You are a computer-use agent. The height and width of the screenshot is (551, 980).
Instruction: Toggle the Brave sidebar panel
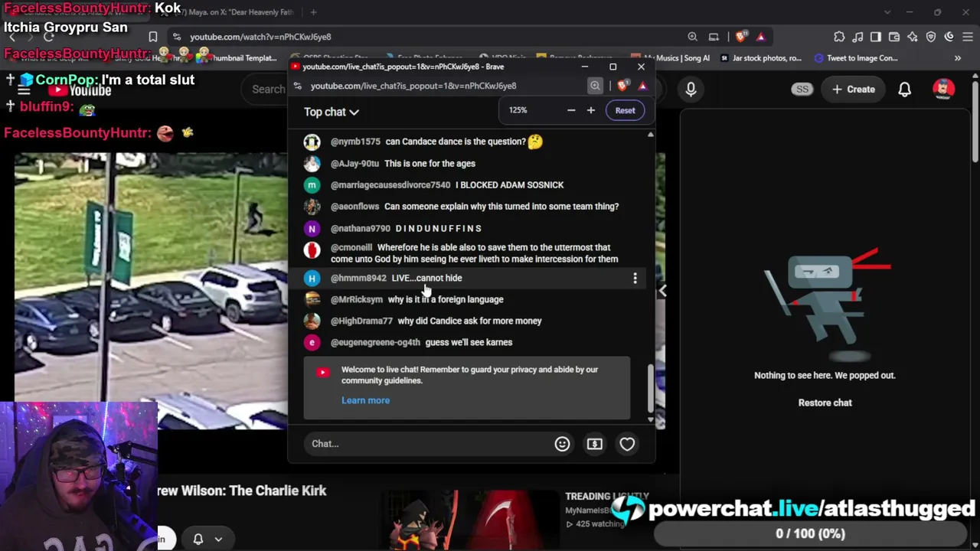click(876, 37)
